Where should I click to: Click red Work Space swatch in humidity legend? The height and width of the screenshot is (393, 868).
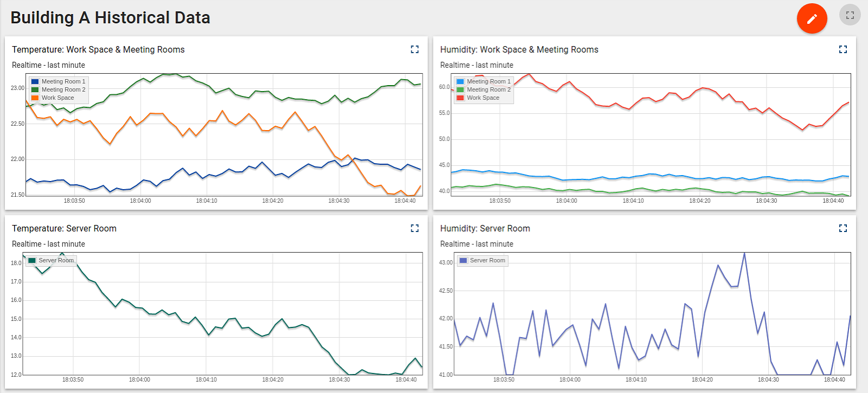pos(461,98)
